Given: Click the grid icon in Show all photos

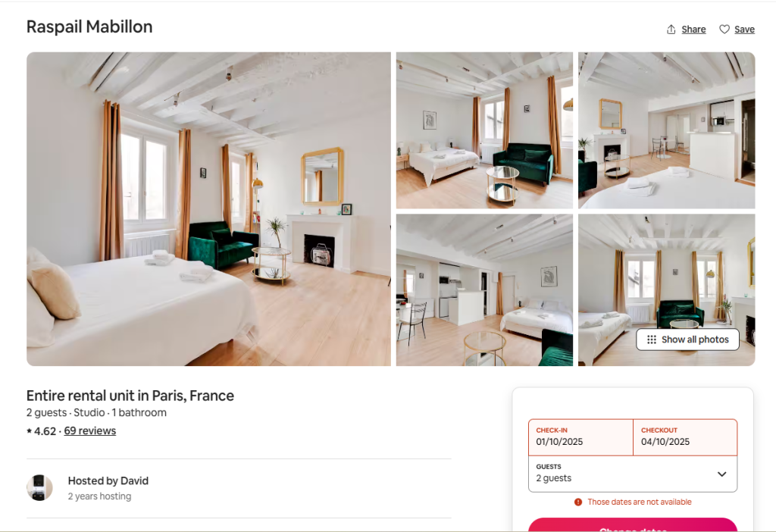Looking at the screenshot, I should (x=652, y=340).
